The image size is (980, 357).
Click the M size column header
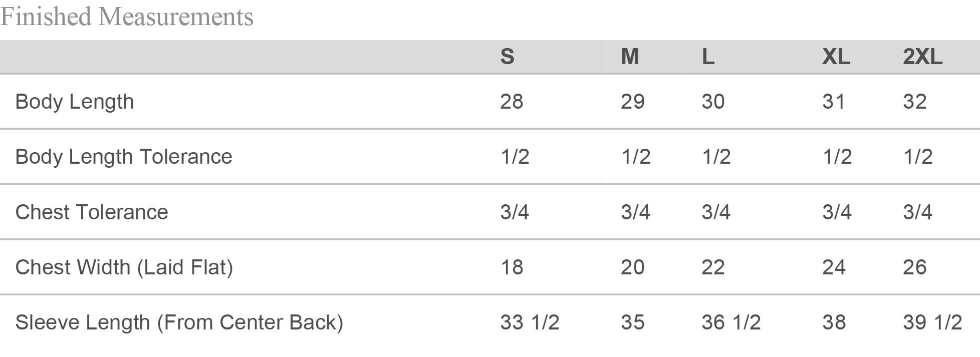630,56
